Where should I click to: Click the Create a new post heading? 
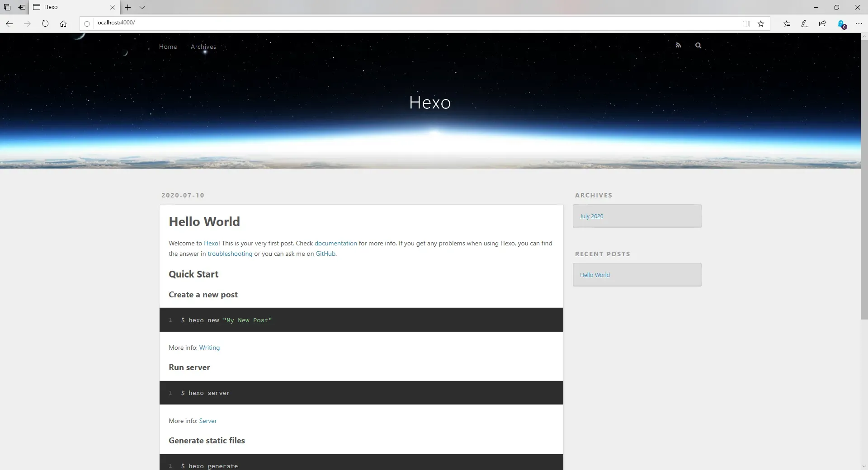coord(203,295)
